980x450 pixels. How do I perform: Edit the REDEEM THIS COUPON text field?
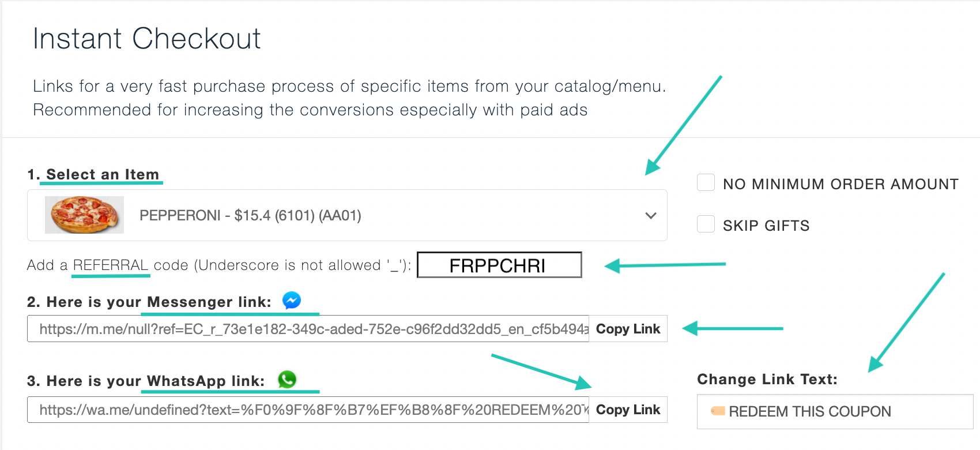(835, 411)
